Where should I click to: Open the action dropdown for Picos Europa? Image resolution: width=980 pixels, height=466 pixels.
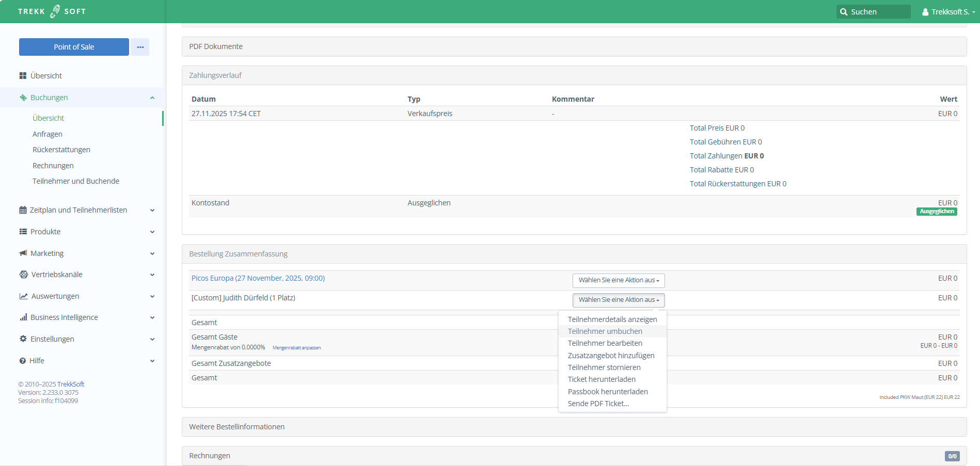(x=618, y=280)
